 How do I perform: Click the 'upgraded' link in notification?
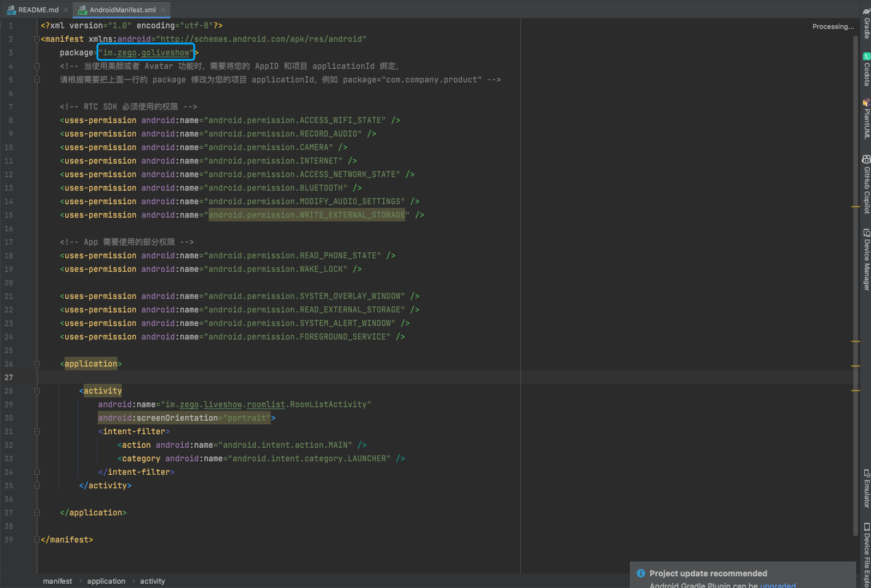tap(778, 585)
